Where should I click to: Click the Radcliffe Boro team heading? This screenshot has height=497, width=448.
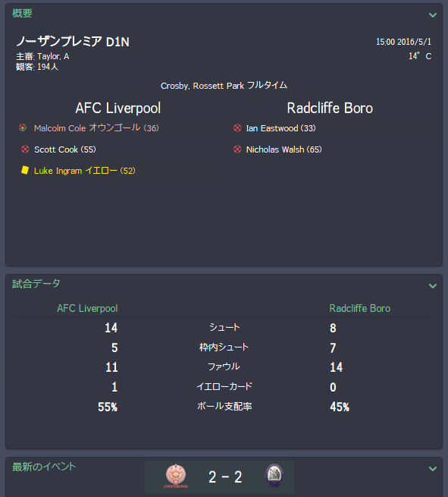[x=330, y=108]
